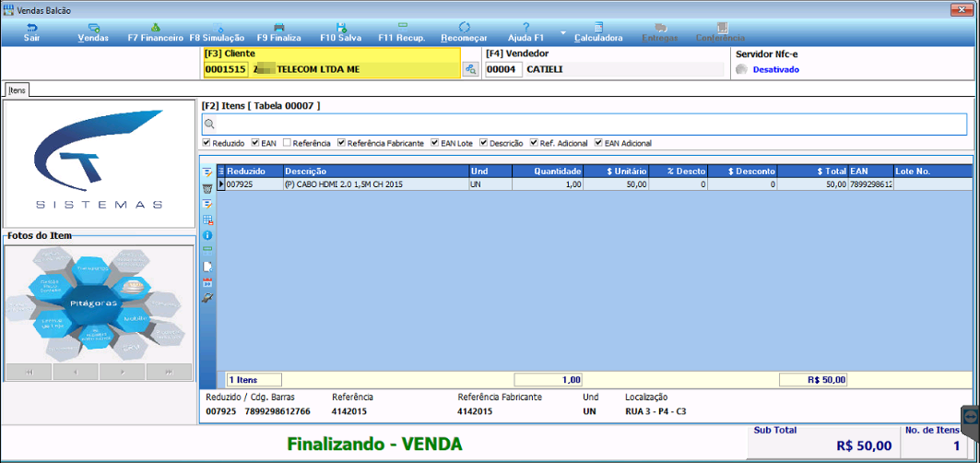Click the Descrição column header

(x=375, y=171)
